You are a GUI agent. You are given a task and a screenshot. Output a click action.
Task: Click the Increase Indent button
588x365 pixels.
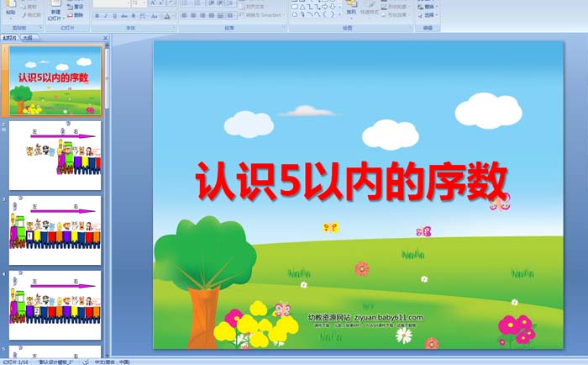220,3
